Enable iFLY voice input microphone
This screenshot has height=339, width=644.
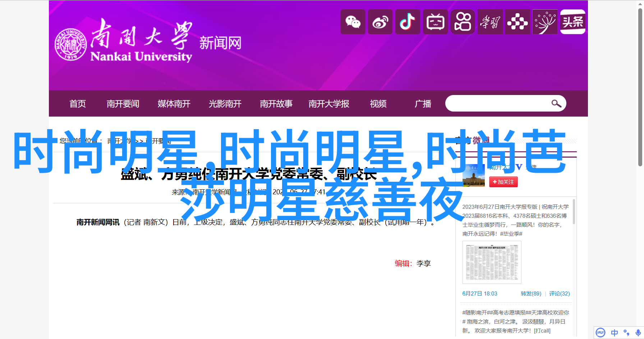click(638, 333)
